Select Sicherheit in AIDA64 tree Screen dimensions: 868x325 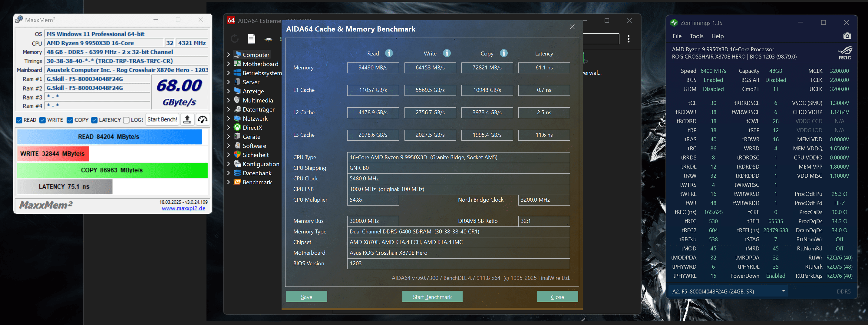point(256,155)
